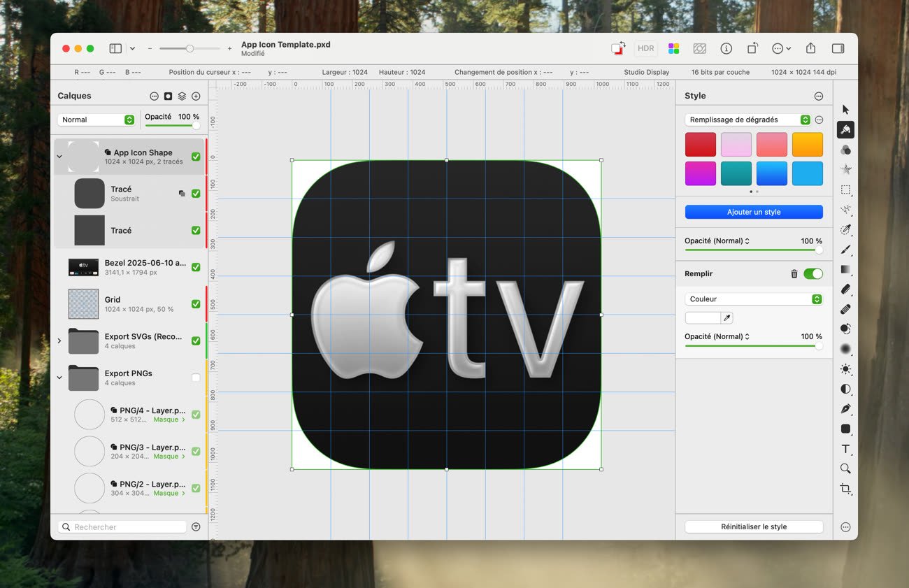Select the rounded Shape tool
909x588 pixels.
tap(845, 429)
